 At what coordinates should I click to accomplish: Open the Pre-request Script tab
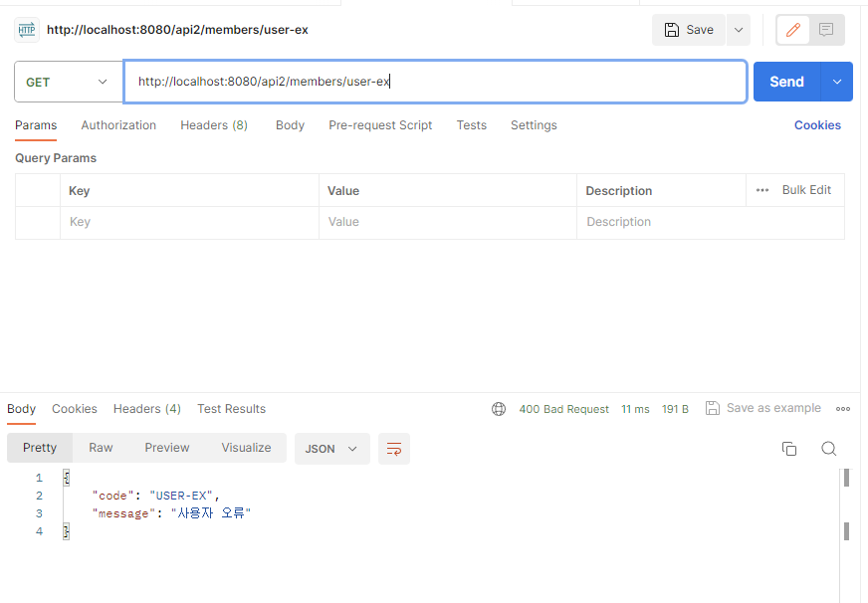(x=380, y=125)
